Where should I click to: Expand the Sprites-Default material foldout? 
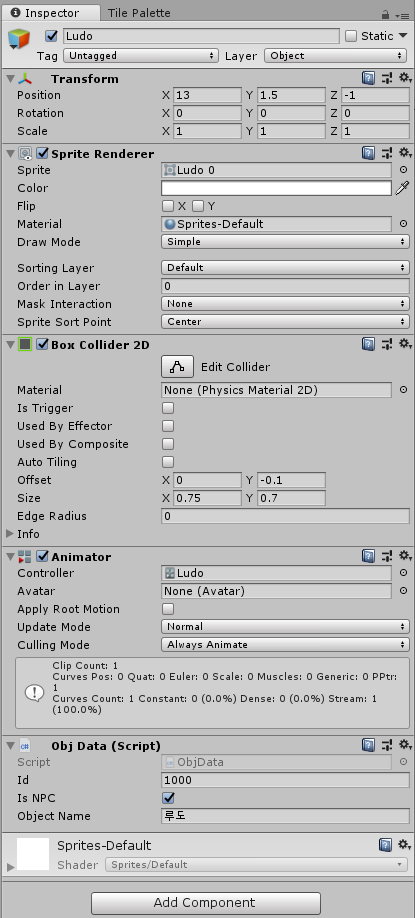pyautogui.click(x=10, y=866)
